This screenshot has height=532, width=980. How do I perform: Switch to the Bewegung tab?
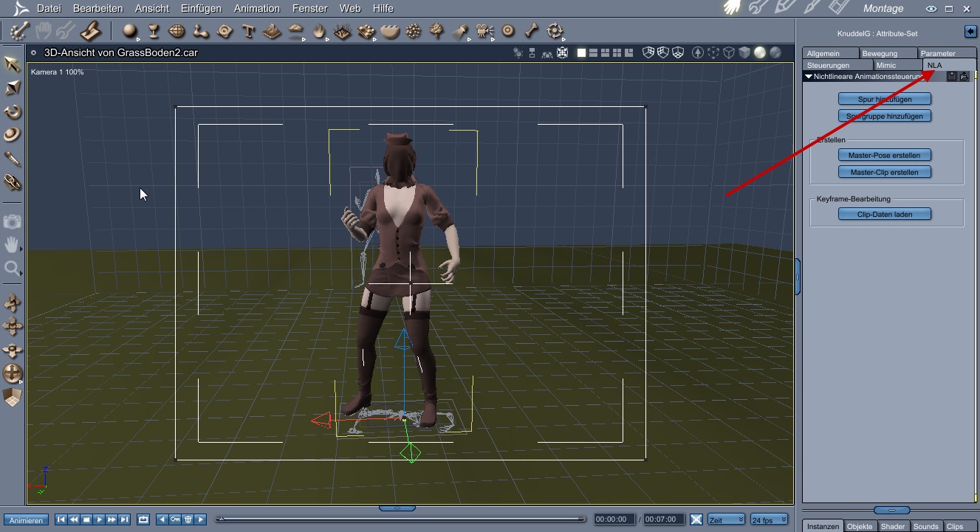point(880,53)
